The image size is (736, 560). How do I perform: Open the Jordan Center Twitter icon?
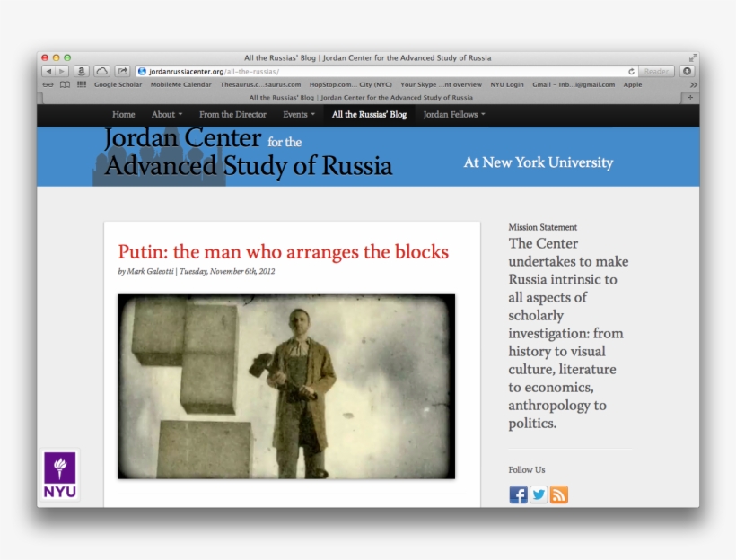click(x=539, y=494)
